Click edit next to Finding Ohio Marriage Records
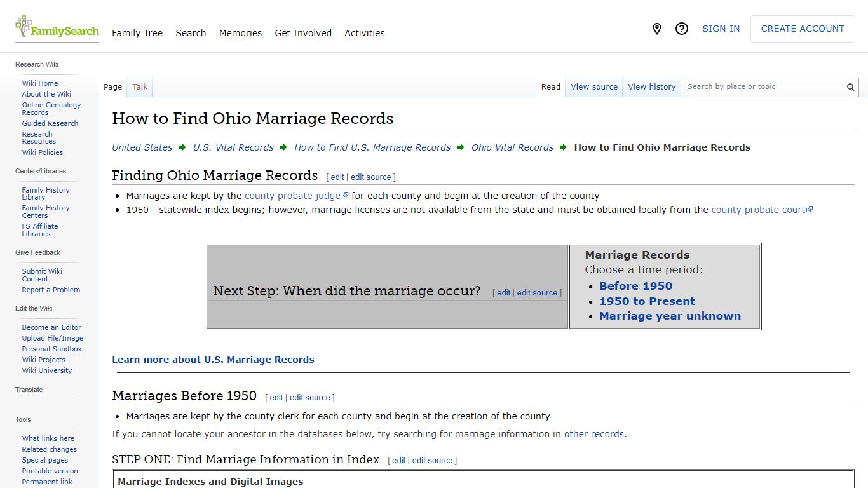 tap(337, 177)
